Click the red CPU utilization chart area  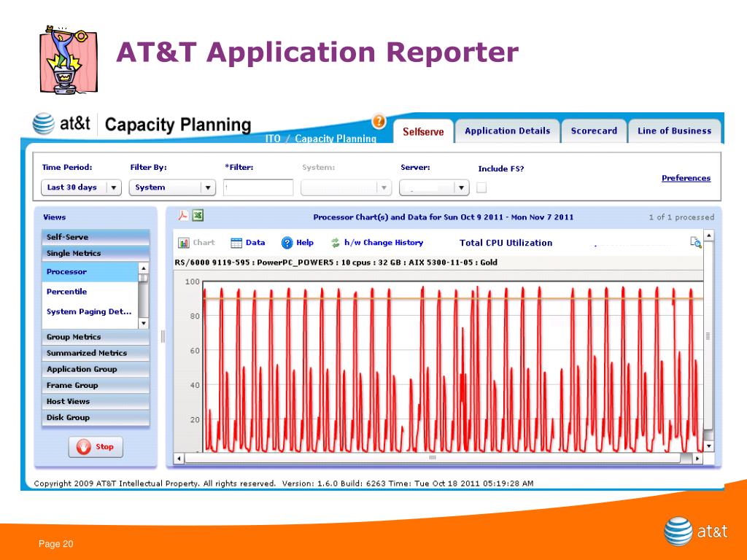[x=453, y=367]
